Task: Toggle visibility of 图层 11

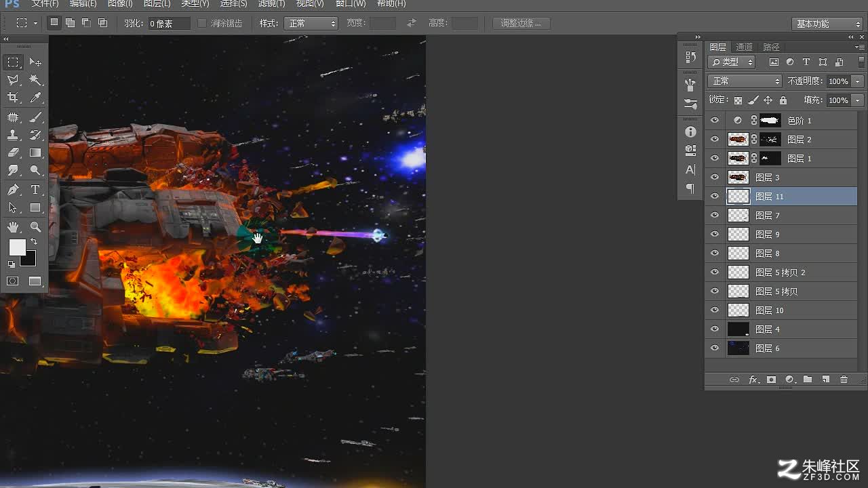Action: click(714, 197)
